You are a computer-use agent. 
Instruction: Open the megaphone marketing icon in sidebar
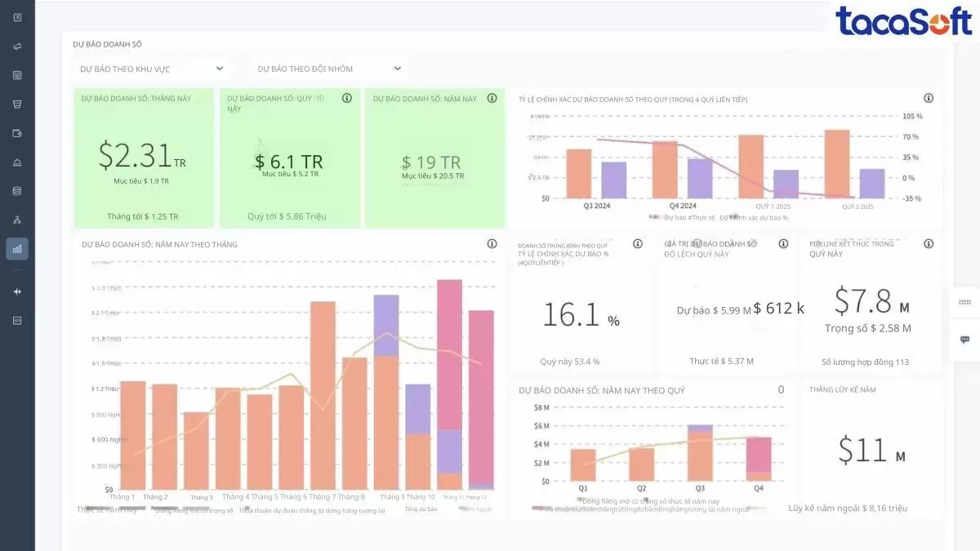tap(17, 46)
